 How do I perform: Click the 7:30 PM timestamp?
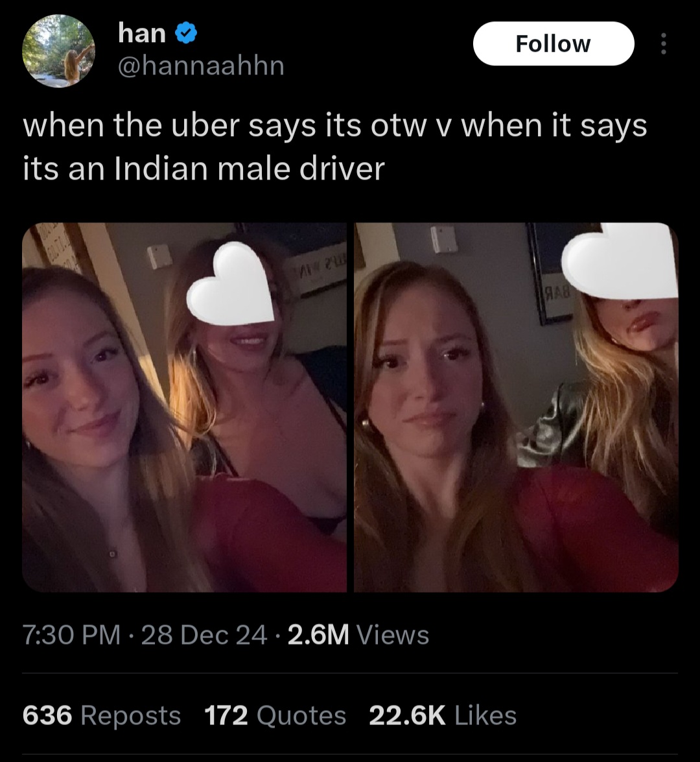pyautogui.click(x=71, y=635)
